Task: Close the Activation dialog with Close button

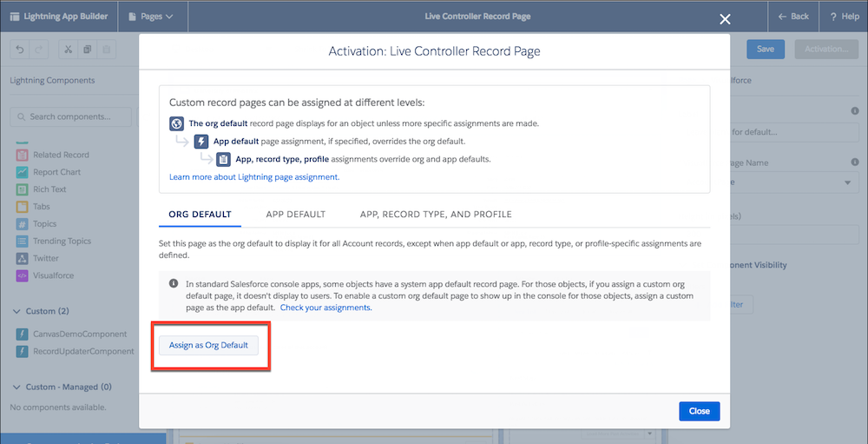Action: point(699,411)
